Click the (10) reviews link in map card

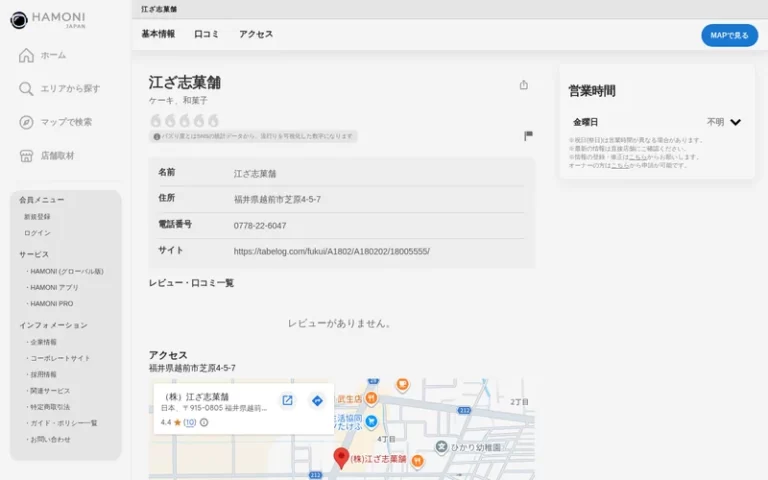[x=190, y=422]
